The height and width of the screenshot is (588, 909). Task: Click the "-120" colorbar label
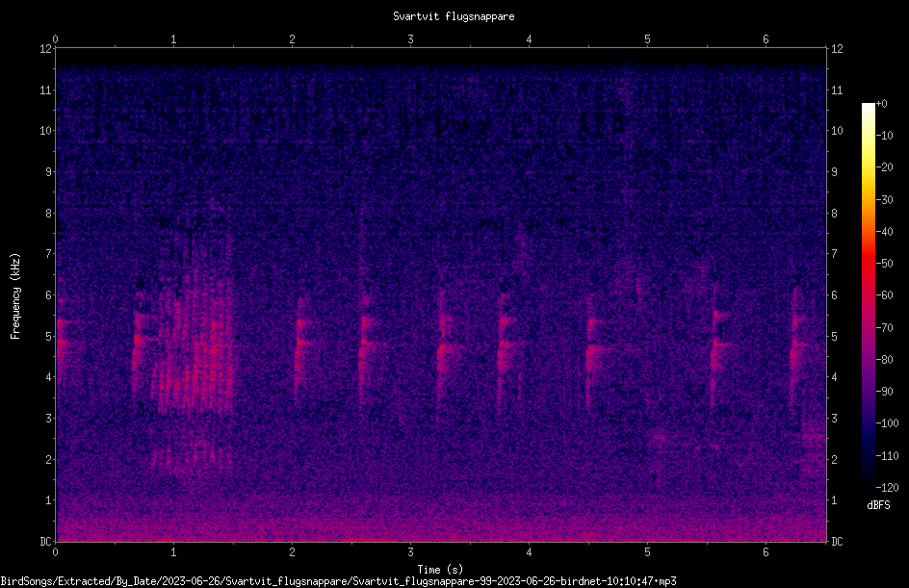888,488
